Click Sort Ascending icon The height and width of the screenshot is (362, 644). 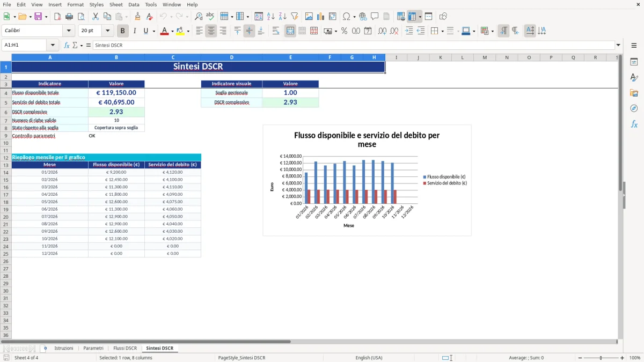(270, 17)
